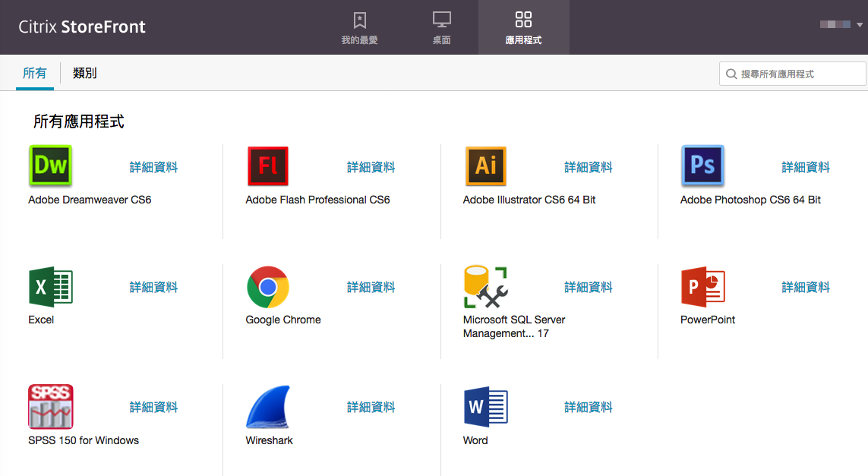The width and height of the screenshot is (868, 476).
Task: Click the Adobe Photoshop CS6 icon
Action: pyautogui.click(x=702, y=166)
